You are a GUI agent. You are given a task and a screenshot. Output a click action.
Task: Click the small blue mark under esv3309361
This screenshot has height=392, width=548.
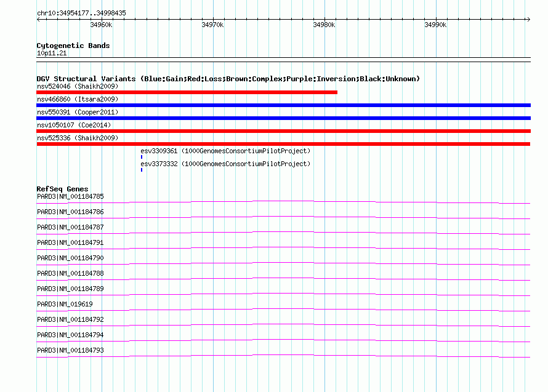click(x=142, y=157)
